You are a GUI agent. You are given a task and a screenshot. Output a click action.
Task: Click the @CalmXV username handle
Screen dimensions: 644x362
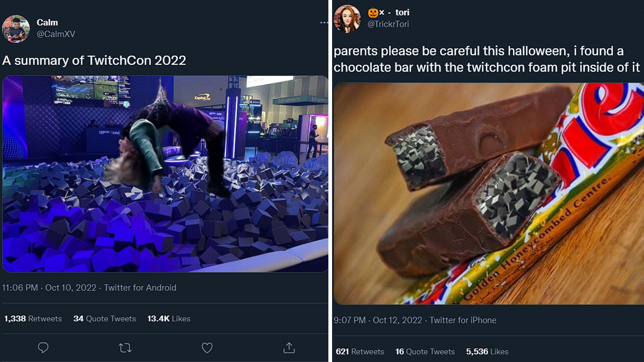point(56,34)
